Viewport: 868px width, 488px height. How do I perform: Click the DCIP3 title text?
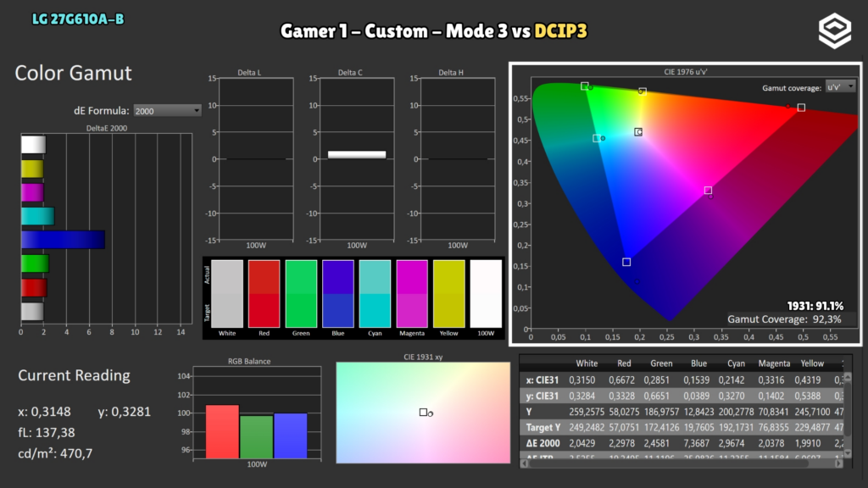(560, 31)
